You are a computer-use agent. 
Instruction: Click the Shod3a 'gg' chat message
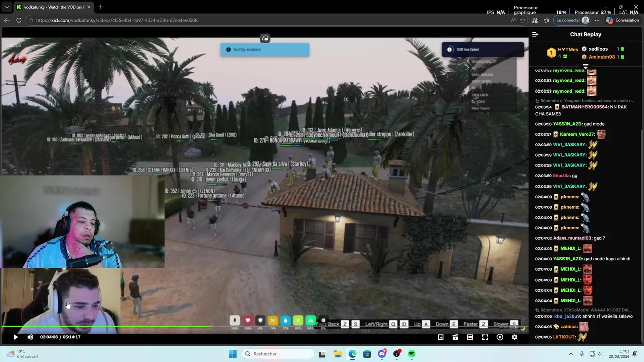556,176
